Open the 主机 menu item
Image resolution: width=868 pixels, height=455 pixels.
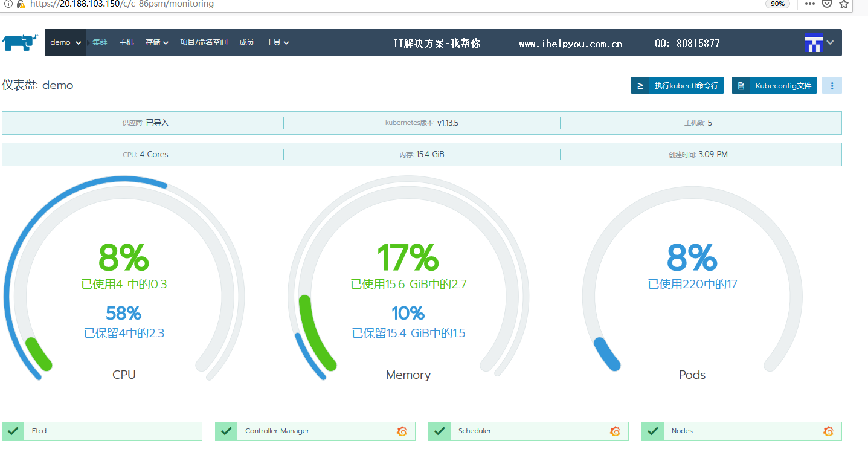pos(126,42)
